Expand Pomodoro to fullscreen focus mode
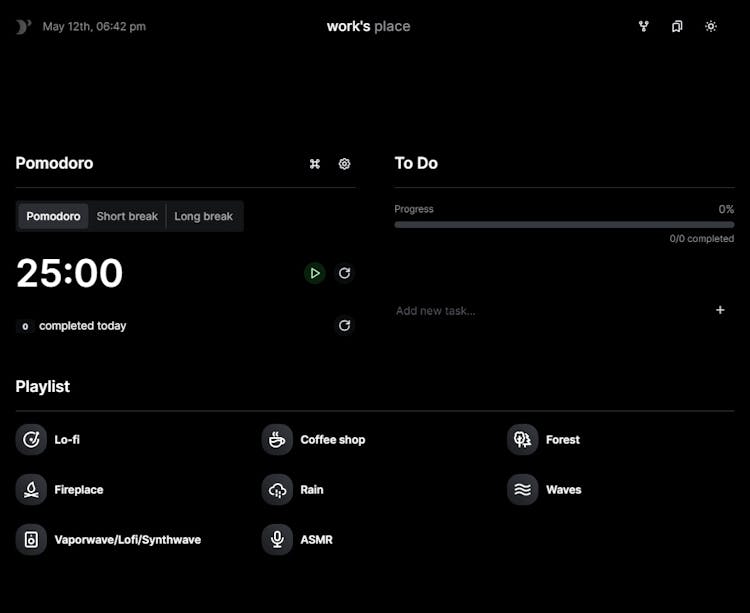This screenshot has width=750, height=613. (315, 164)
